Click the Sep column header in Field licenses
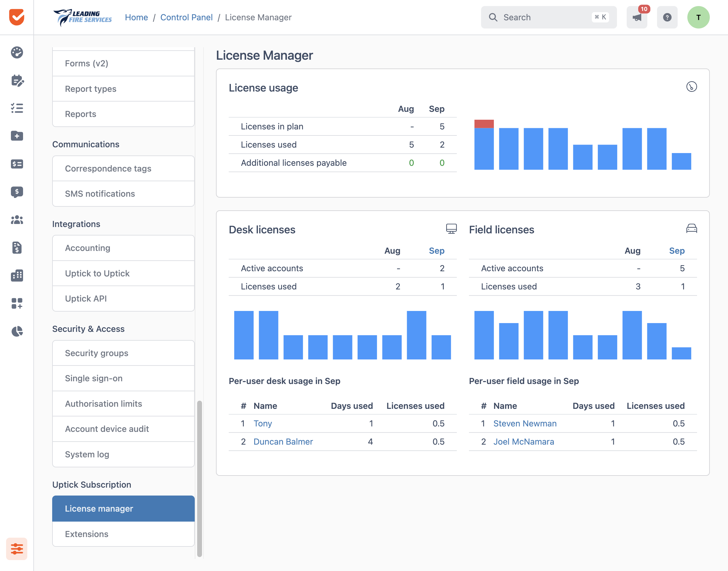728x571 pixels. tap(677, 251)
